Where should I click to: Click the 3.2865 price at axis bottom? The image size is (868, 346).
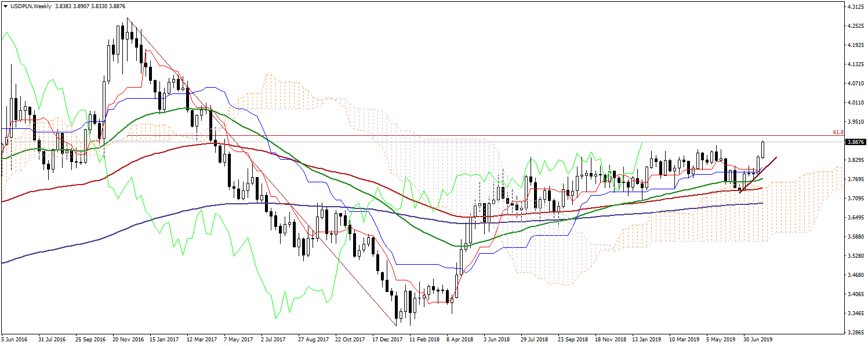tap(853, 333)
